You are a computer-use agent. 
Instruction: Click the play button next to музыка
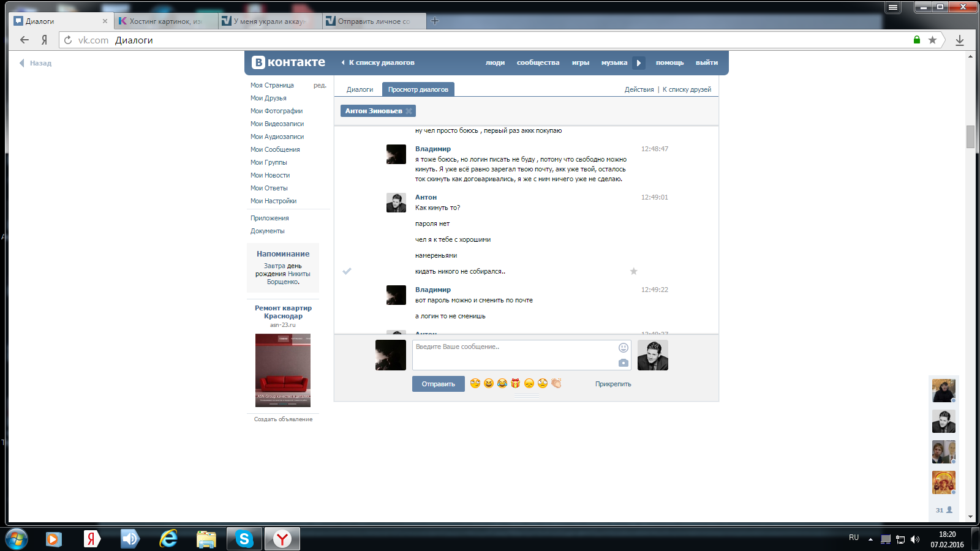tap(639, 62)
